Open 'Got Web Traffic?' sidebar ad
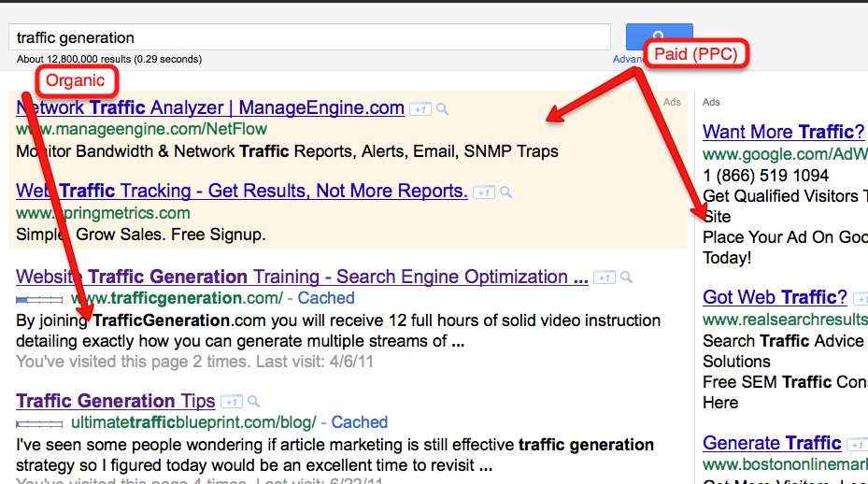This screenshot has width=868, height=484. tap(775, 297)
